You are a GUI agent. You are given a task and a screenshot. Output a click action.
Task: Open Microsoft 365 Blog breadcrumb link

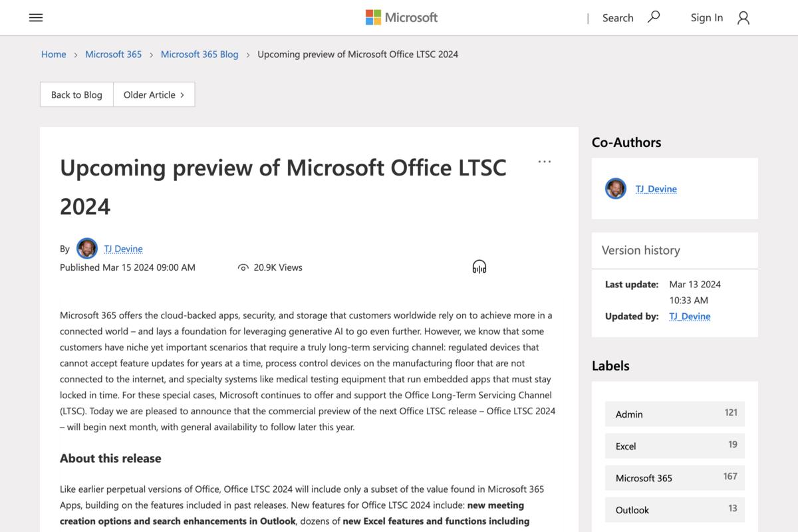coord(199,55)
